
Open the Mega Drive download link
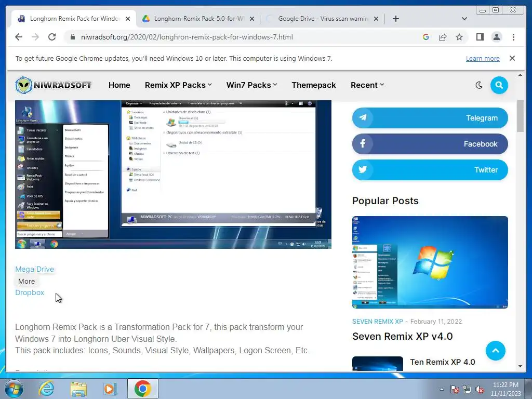[x=34, y=269]
